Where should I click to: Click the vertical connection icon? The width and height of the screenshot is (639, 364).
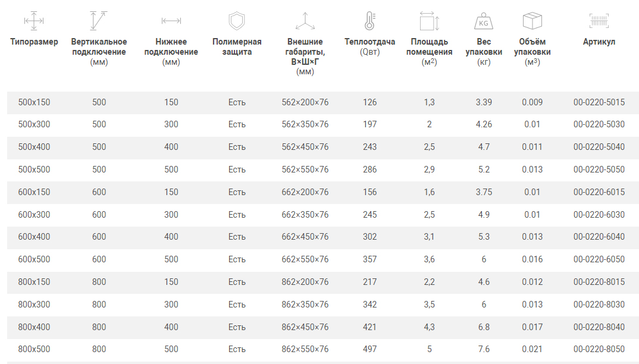pos(99,21)
